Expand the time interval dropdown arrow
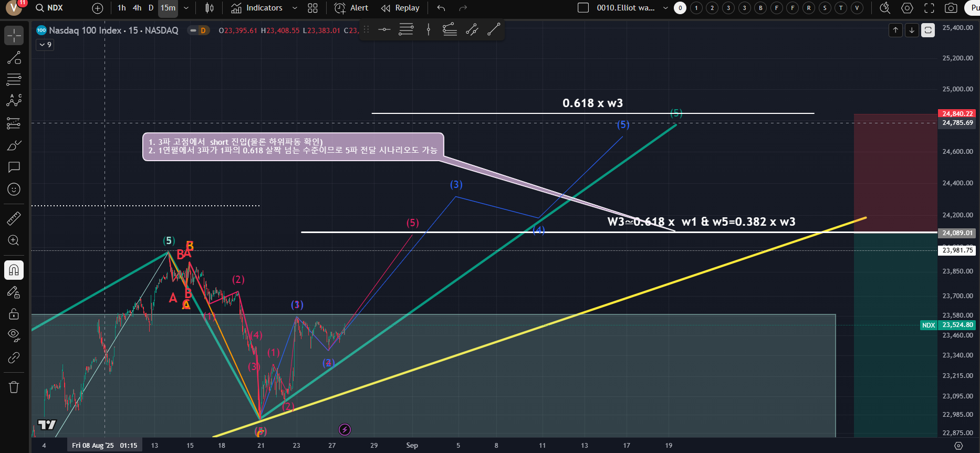The image size is (980, 453). pyautogui.click(x=186, y=8)
